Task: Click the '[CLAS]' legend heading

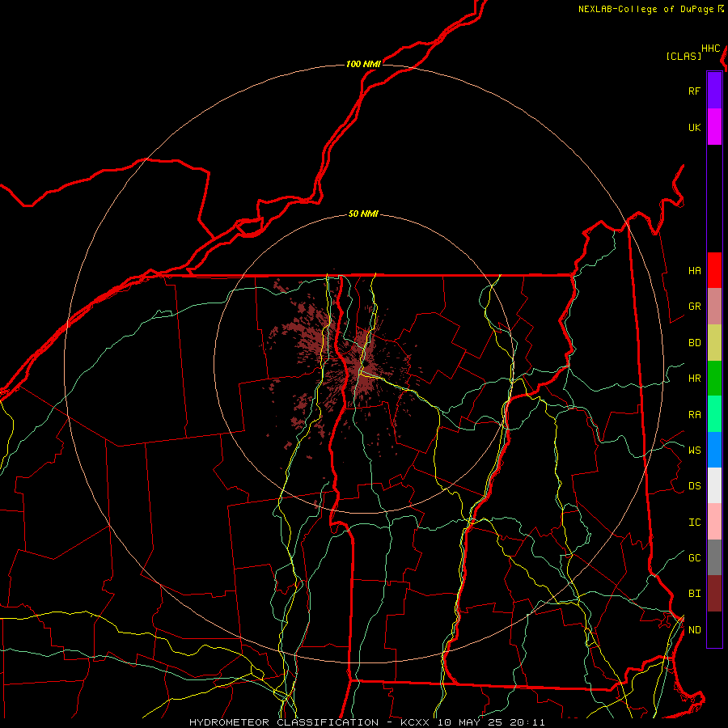Action: (x=684, y=56)
